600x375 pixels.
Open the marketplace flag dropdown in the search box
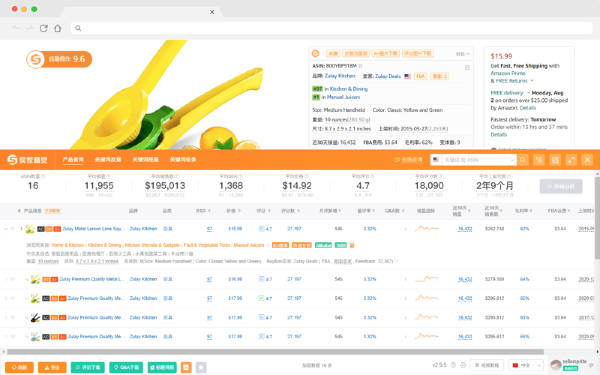(x=436, y=160)
